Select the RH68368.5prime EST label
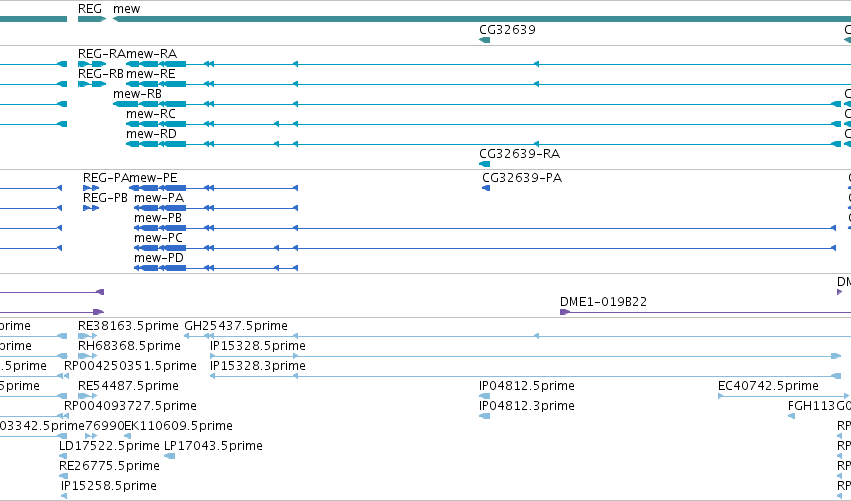 coord(129,346)
